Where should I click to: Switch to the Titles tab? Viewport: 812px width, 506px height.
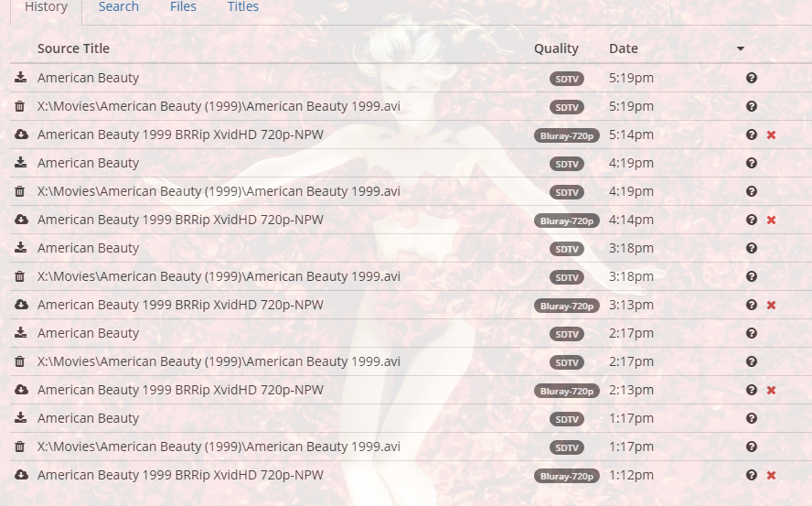[243, 6]
